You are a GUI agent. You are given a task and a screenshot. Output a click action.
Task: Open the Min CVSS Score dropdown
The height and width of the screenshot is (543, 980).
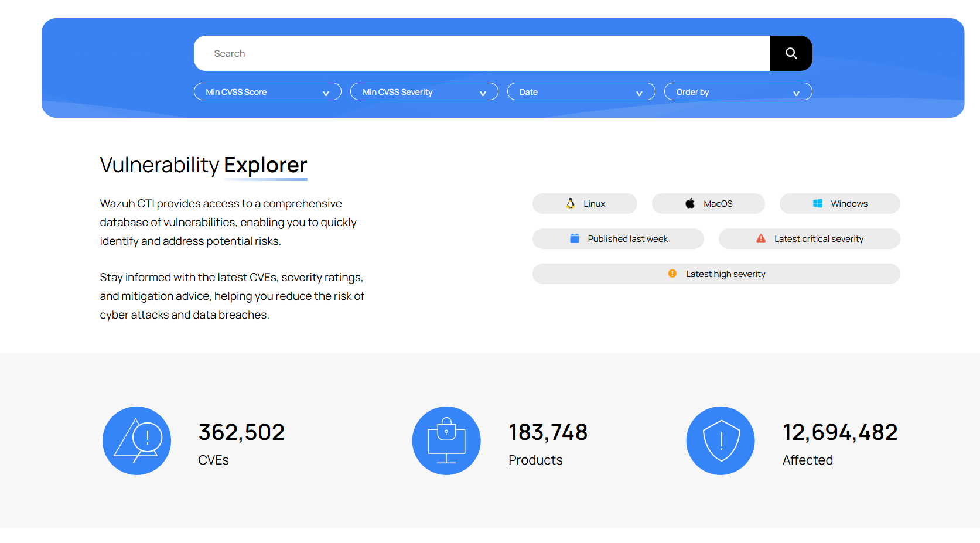(x=268, y=92)
